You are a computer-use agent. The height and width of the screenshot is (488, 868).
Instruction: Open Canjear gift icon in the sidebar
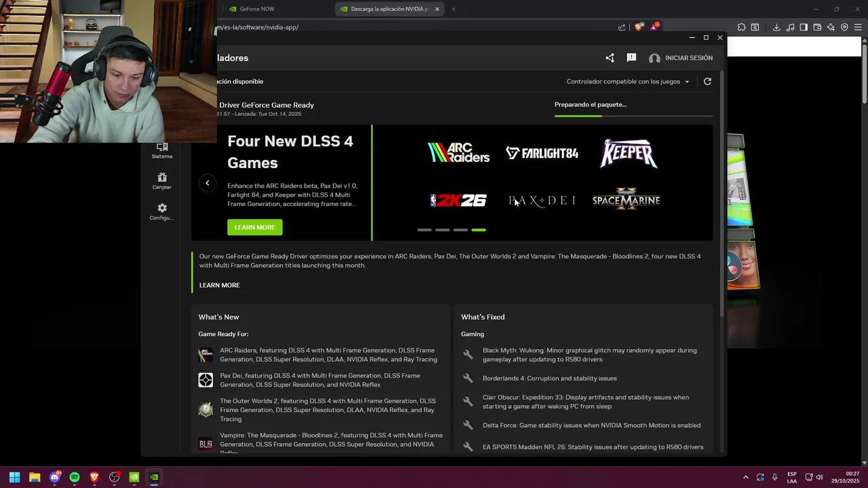(x=162, y=181)
